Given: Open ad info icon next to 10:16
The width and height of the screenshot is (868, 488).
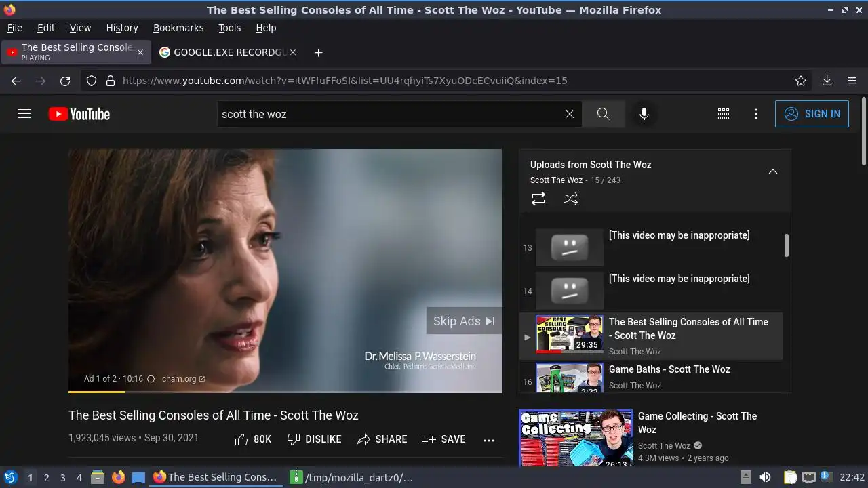Looking at the screenshot, I should tap(151, 379).
